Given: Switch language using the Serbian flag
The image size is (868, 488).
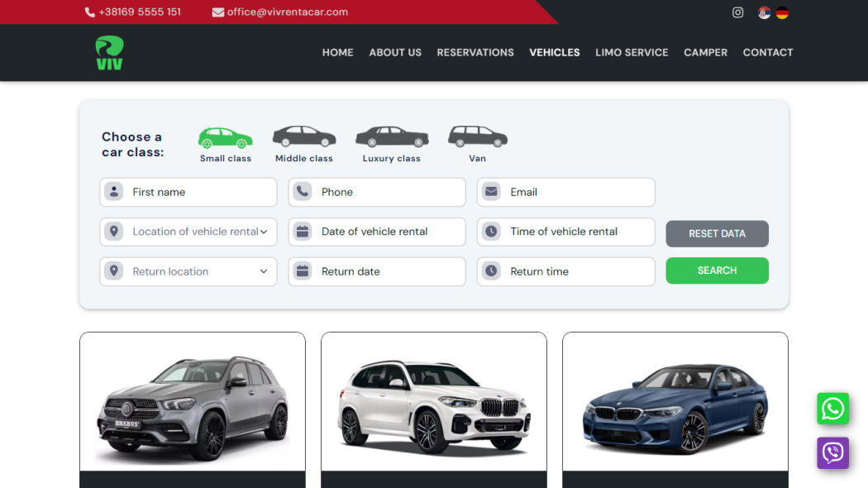Looking at the screenshot, I should [762, 12].
